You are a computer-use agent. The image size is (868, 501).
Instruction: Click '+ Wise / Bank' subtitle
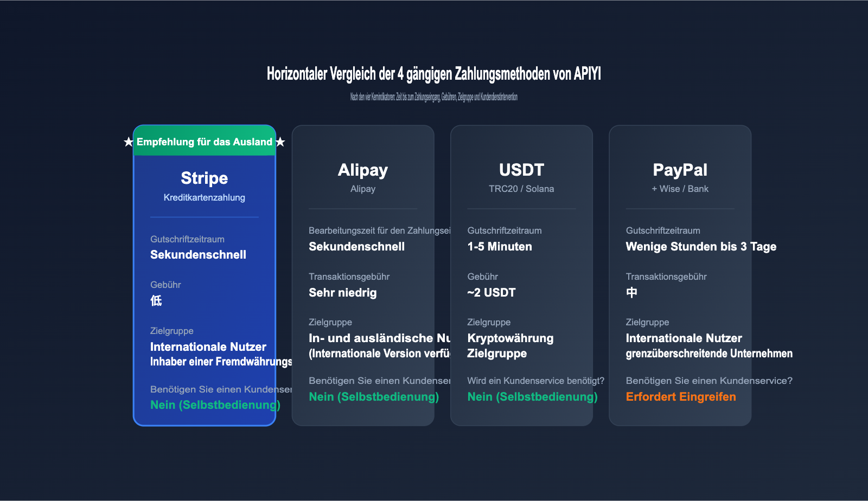click(x=680, y=189)
